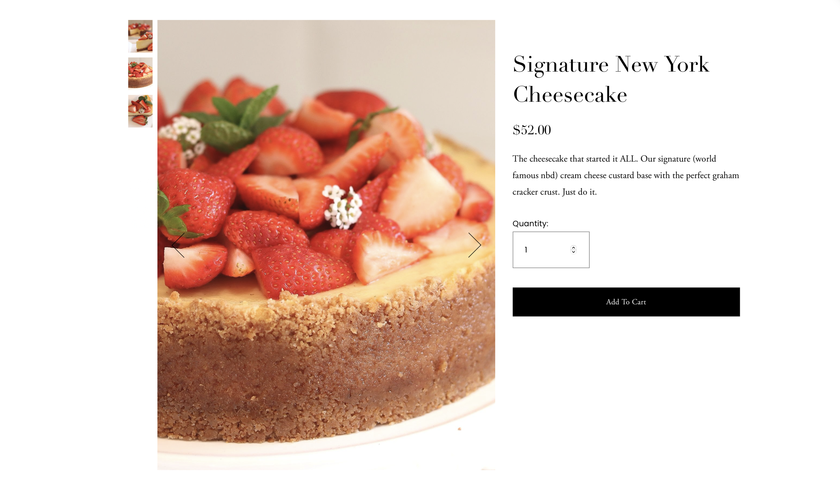Viewport: 840px width, 504px height.
Task: Select the strawberry close-up thumbnail
Action: [x=140, y=111]
